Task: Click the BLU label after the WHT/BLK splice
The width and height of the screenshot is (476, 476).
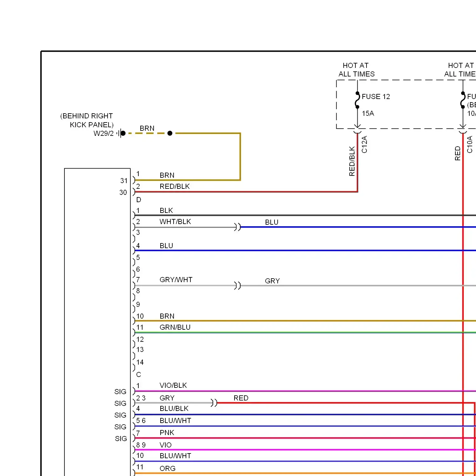Action: point(272,222)
